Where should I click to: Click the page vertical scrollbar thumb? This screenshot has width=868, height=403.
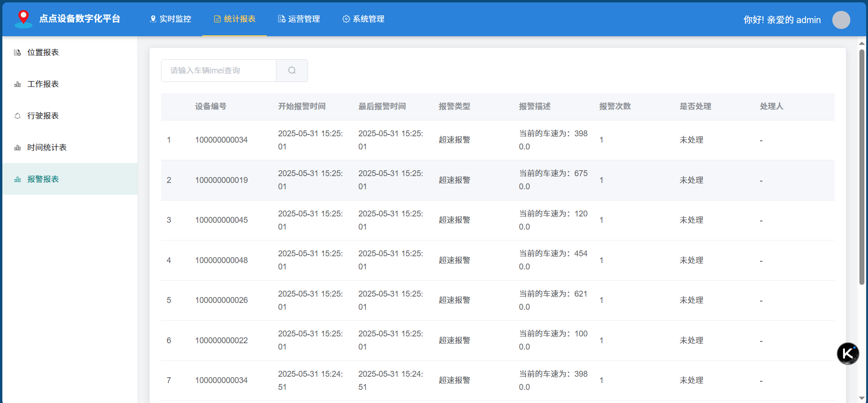click(862, 167)
